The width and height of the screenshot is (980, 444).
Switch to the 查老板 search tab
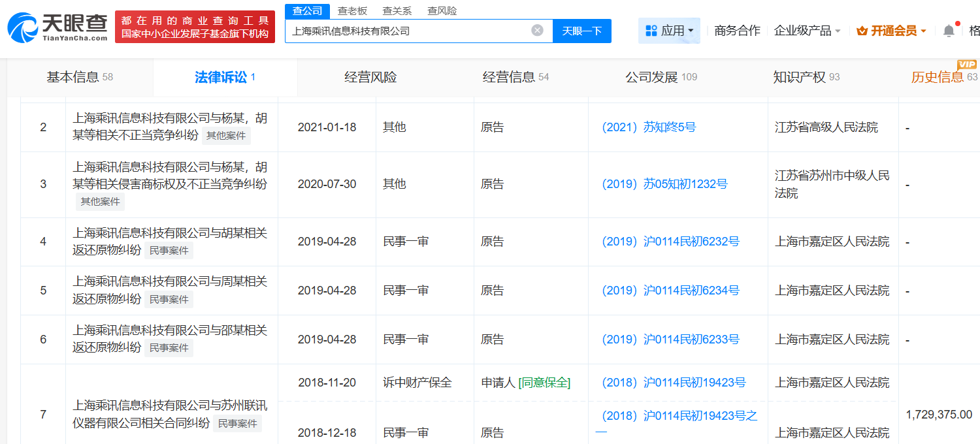(352, 10)
